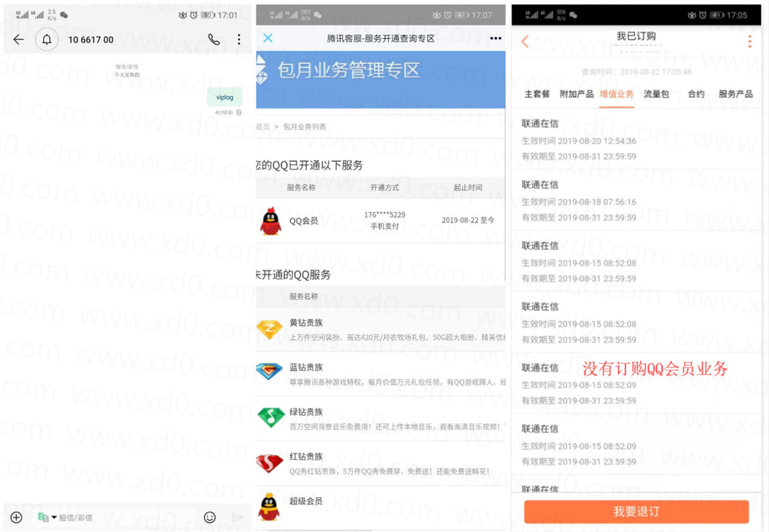Tap the QQ会员 penguin icon in opened services
769x532 pixels.
click(270, 221)
